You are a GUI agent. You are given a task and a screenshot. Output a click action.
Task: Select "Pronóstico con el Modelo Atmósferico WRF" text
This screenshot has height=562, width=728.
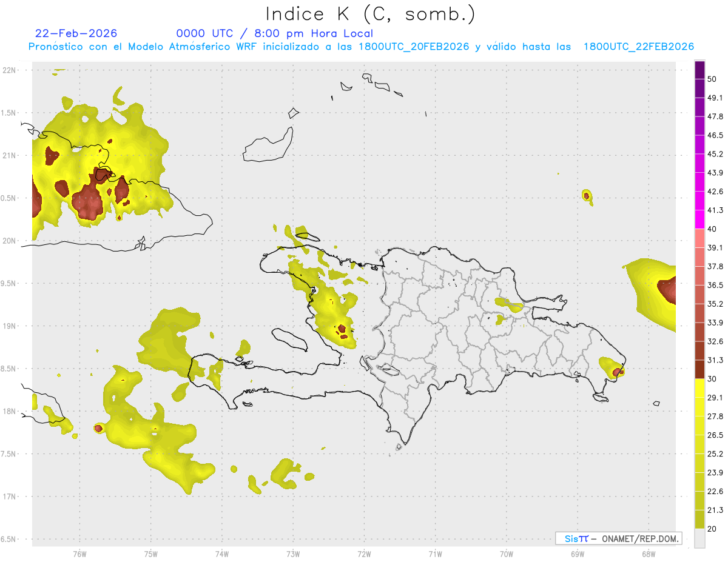point(143,47)
